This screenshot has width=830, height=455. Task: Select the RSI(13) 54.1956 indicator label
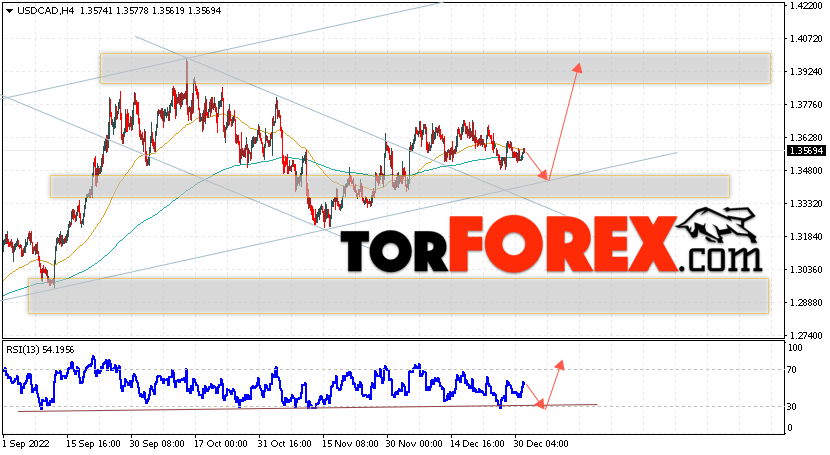(40, 350)
